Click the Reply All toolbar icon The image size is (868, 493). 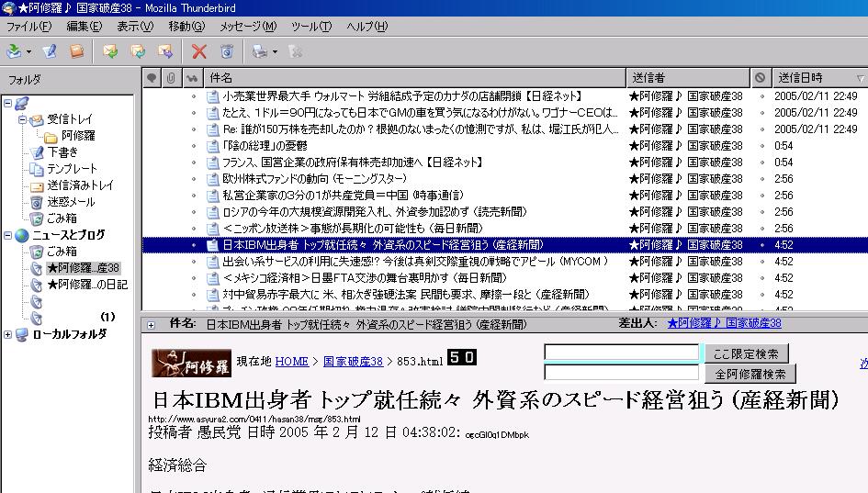[137, 51]
